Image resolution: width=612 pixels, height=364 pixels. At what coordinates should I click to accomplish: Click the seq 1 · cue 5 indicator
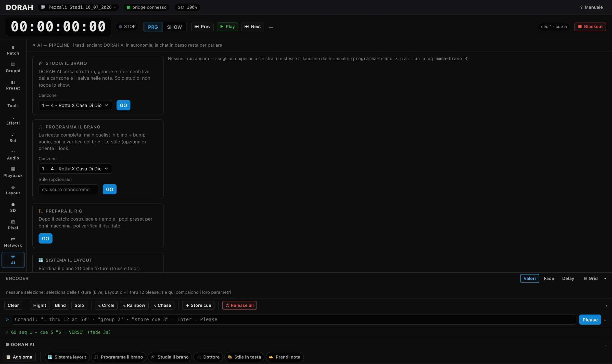click(554, 27)
